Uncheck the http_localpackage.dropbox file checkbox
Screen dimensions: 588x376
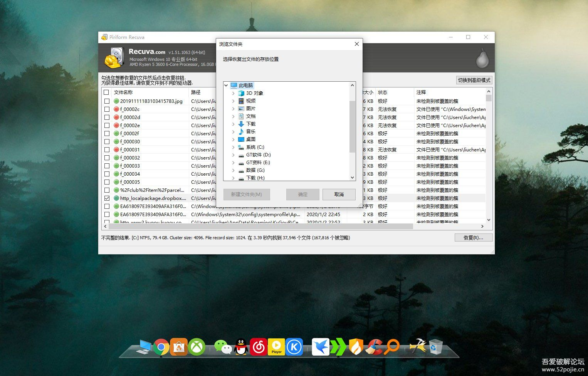coord(107,198)
